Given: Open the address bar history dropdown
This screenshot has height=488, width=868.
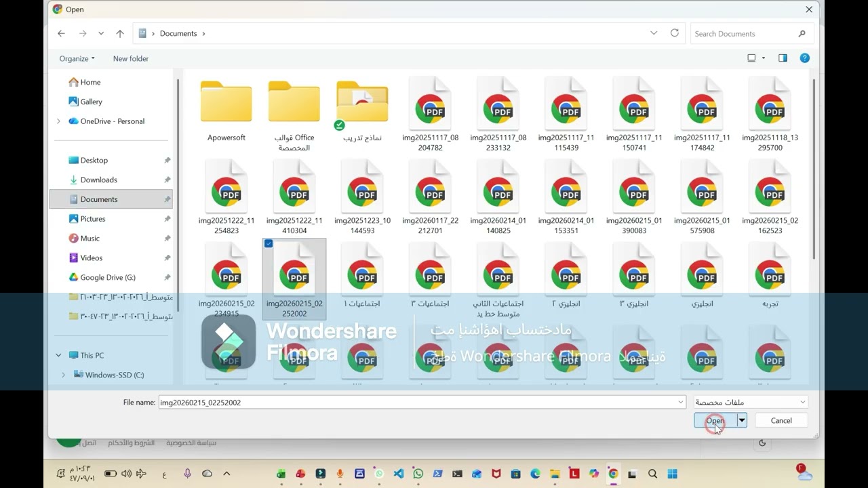Looking at the screenshot, I should coord(654,33).
